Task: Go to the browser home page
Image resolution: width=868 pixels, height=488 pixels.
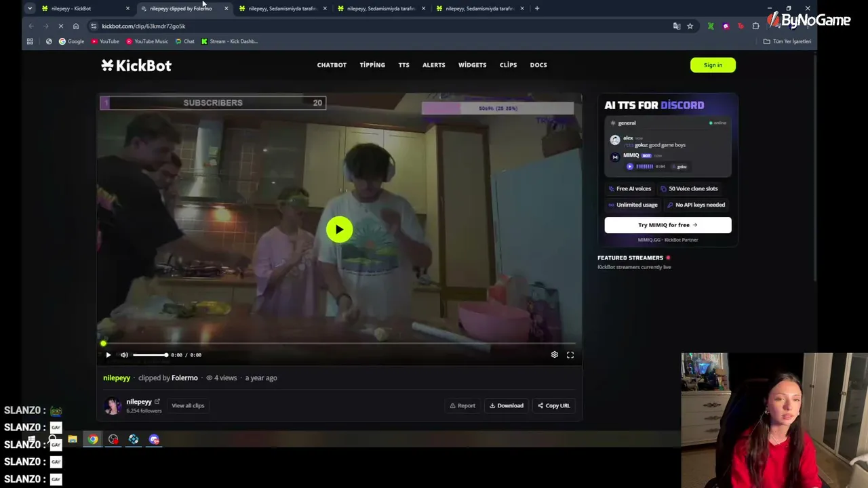Action: (x=76, y=26)
